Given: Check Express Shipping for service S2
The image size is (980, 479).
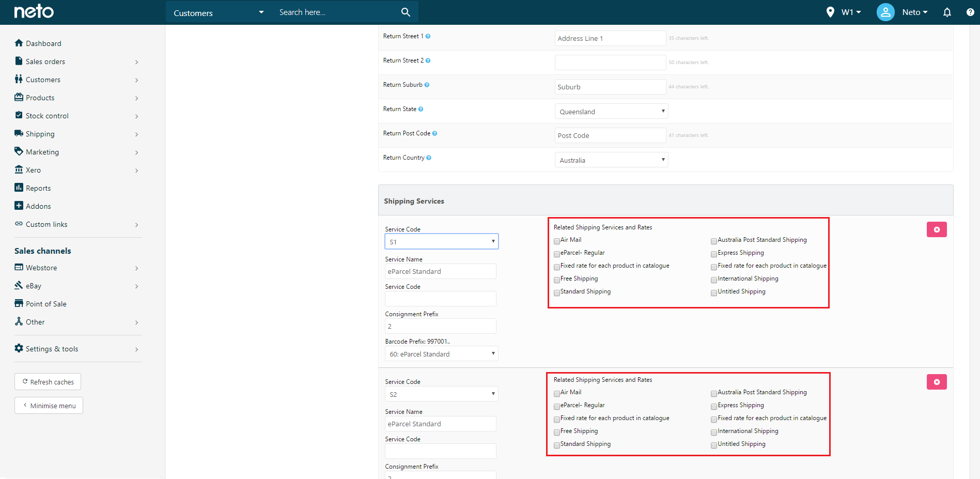Looking at the screenshot, I should (x=714, y=406).
